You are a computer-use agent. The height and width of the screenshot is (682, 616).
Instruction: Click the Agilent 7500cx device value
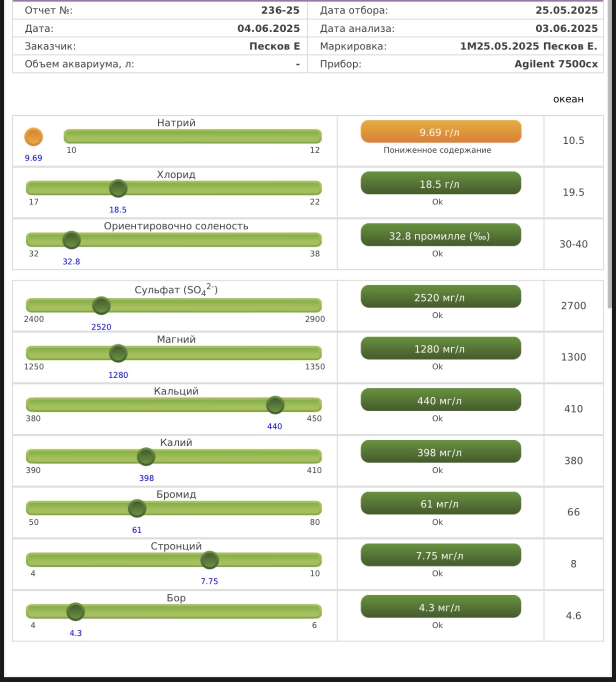click(556, 64)
